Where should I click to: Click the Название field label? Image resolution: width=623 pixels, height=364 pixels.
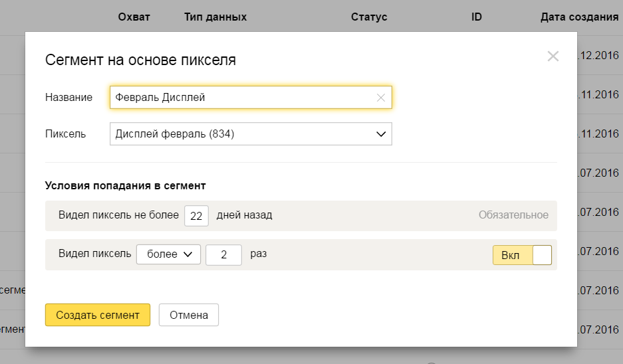[68, 98]
